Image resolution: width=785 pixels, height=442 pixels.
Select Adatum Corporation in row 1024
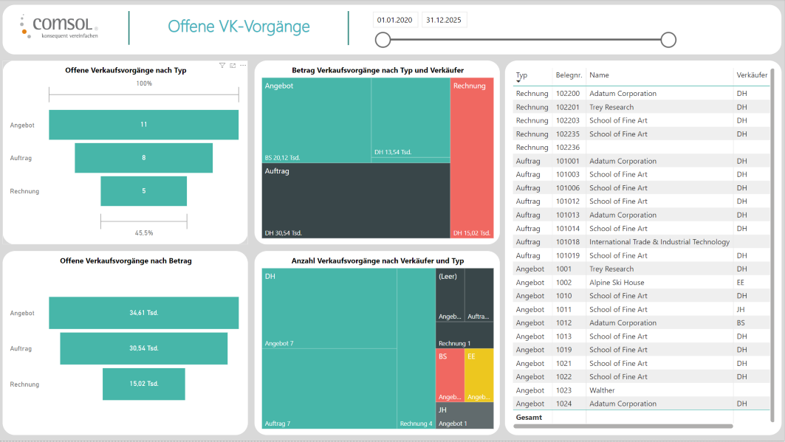[x=623, y=404]
